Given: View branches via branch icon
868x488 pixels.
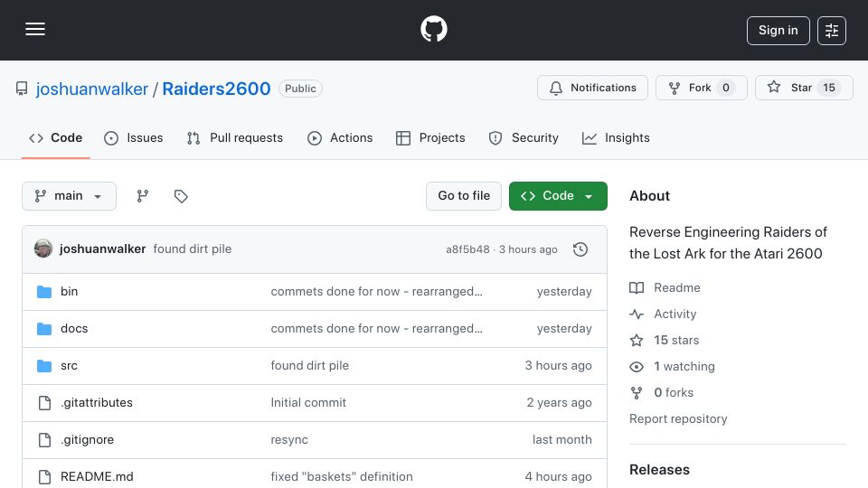Looking at the screenshot, I should point(143,196).
